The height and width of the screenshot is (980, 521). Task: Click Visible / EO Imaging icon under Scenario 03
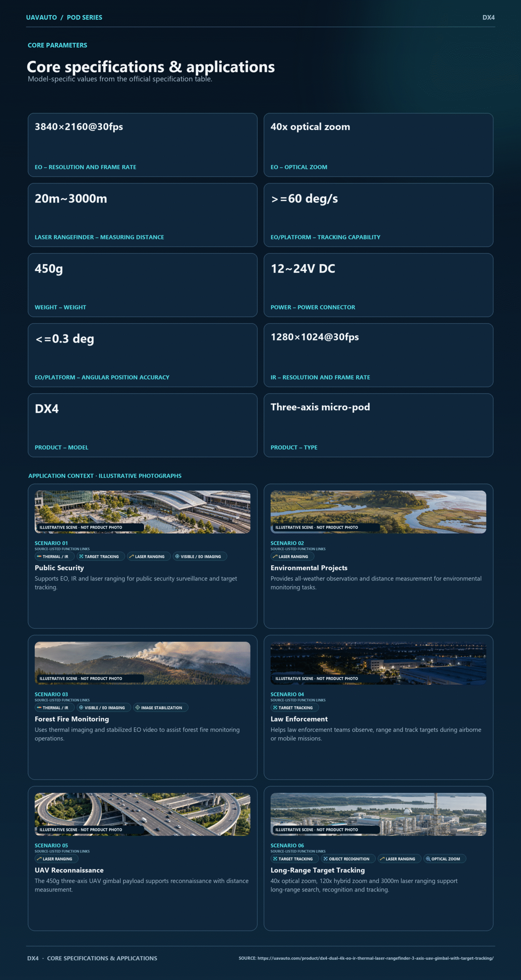pyautogui.click(x=81, y=708)
